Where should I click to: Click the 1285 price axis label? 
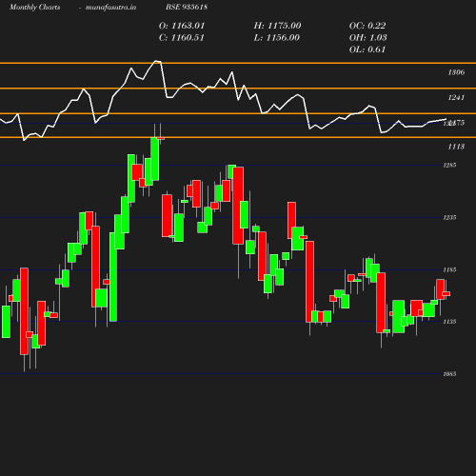(449, 165)
